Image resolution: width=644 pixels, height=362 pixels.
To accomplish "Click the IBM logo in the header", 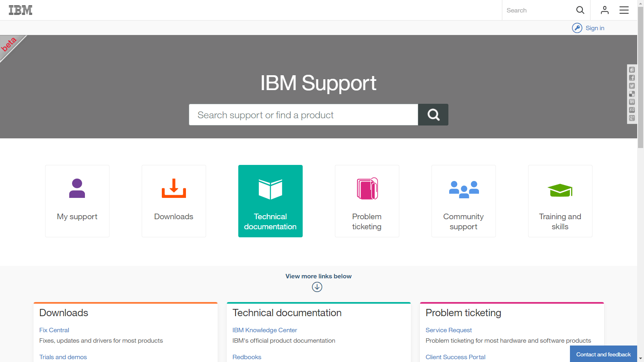I will coord(21,10).
